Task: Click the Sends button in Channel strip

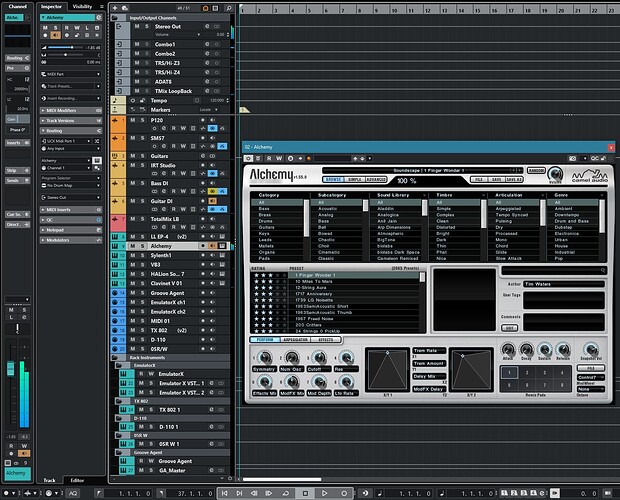Action: click(17, 181)
